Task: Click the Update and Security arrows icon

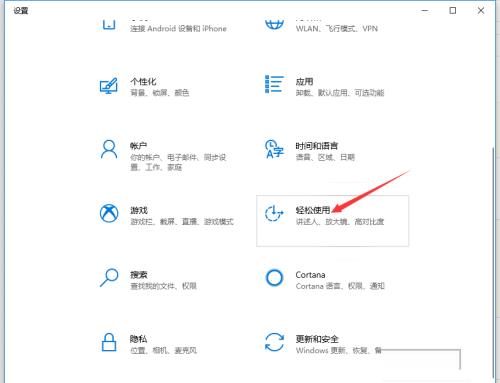Action: 274,342
